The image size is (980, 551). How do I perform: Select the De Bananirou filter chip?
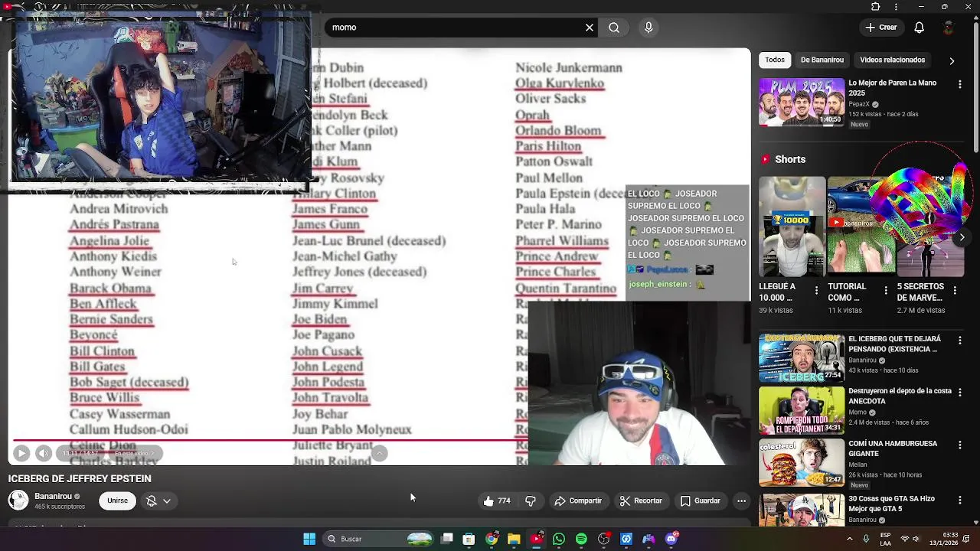point(822,60)
